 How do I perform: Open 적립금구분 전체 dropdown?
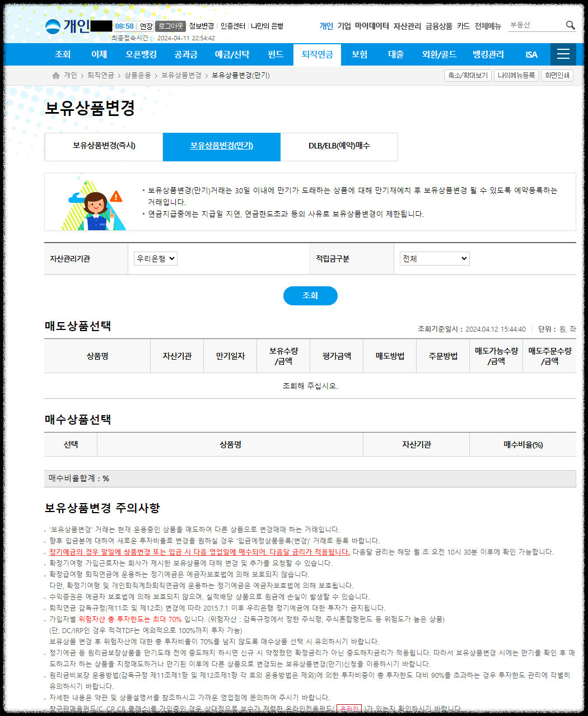435,258
